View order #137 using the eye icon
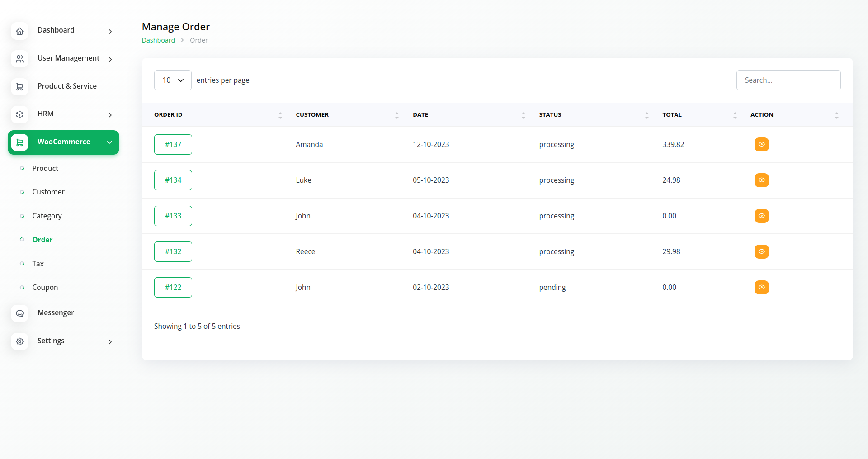Image resolution: width=868 pixels, height=459 pixels. 761,144
